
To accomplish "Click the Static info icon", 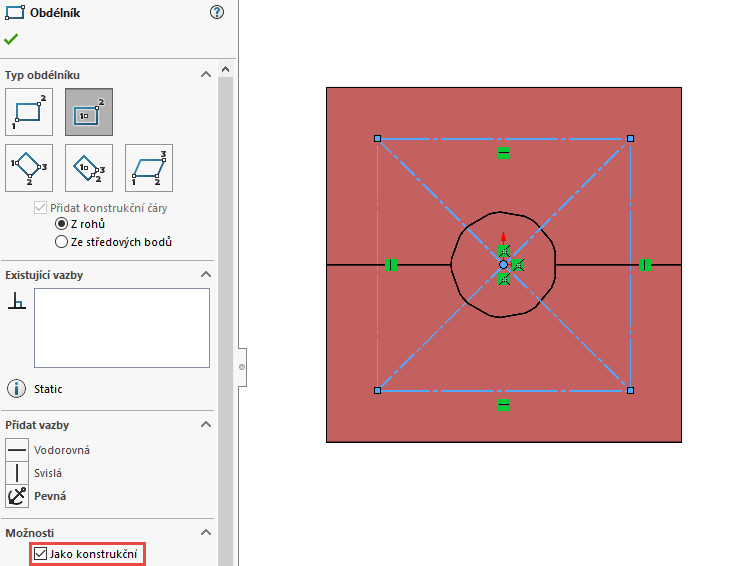I will [16, 388].
